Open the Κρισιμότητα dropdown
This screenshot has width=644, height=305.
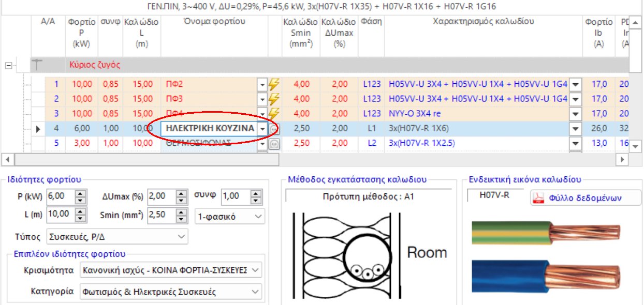[254, 269]
